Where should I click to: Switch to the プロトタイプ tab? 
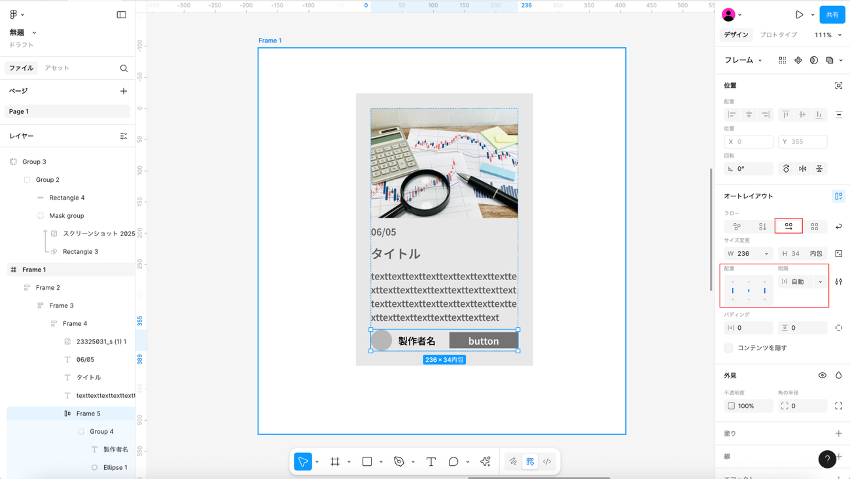(x=778, y=35)
